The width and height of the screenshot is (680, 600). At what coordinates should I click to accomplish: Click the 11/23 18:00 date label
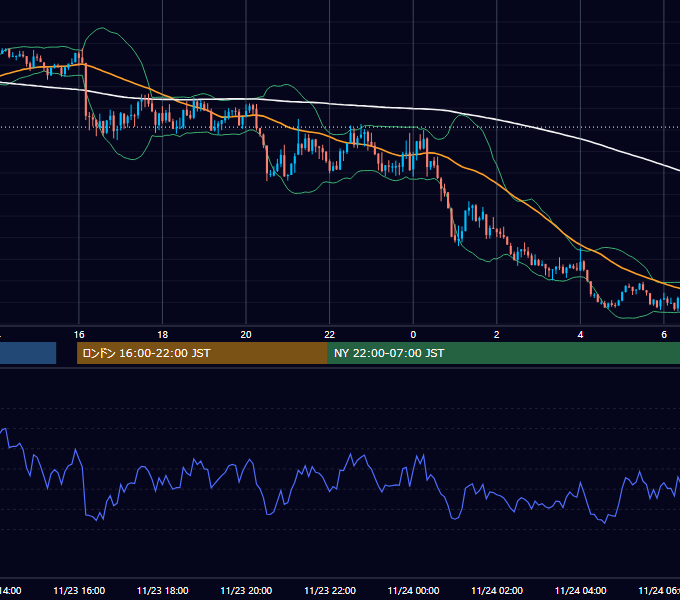point(163,590)
